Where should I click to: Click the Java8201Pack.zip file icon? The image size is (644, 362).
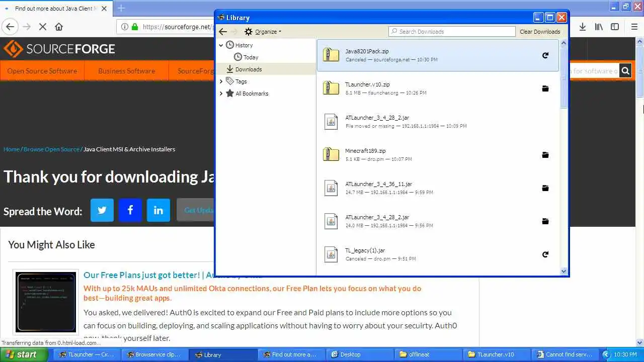coord(331,55)
